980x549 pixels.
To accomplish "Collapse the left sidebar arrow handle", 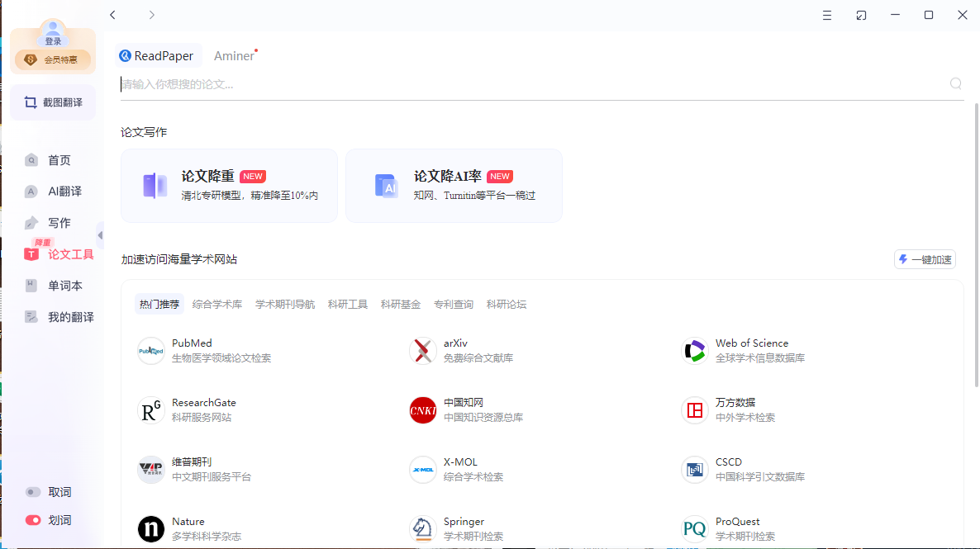I will pyautogui.click(x=100, y=235).
